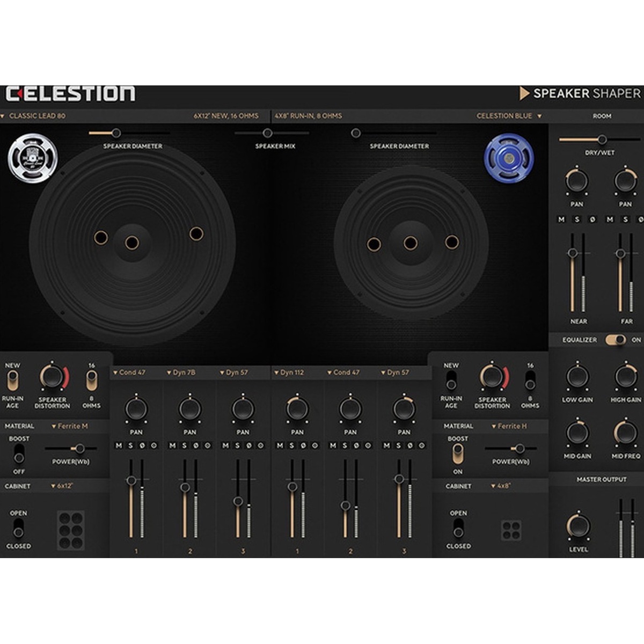Open the Ferrite M material dropdown

(70, 426)
